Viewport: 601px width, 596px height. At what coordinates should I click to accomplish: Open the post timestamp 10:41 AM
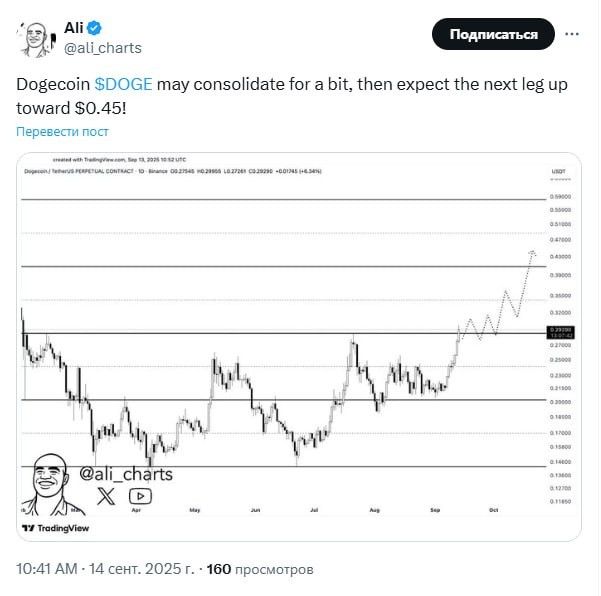(x=46, y=569)
